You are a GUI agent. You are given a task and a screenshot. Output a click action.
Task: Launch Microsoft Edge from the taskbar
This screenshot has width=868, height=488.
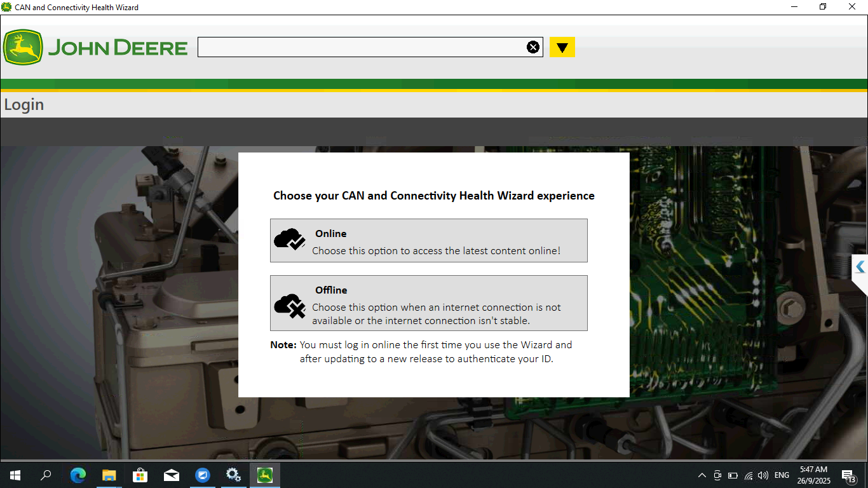(78, 475)
